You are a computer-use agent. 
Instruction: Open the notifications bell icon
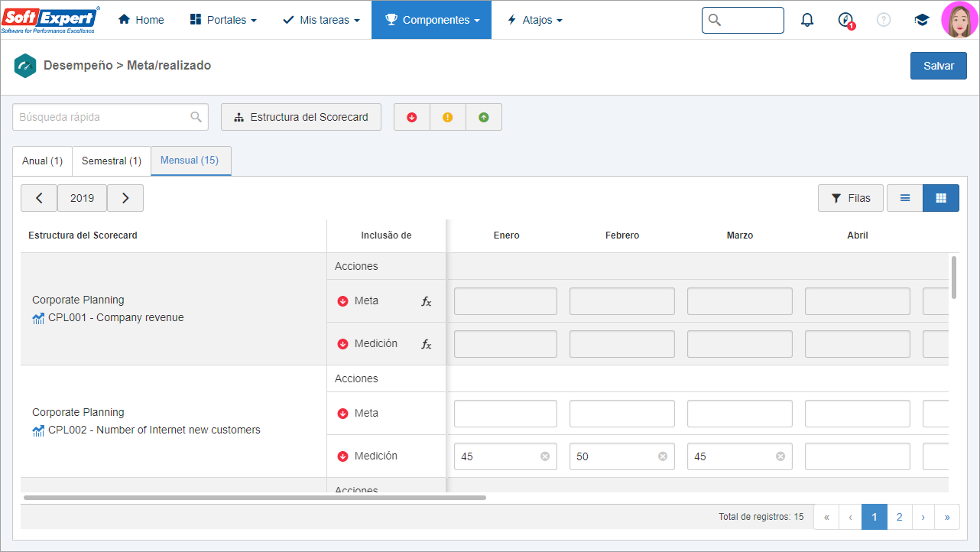click(x=807, y=20)
